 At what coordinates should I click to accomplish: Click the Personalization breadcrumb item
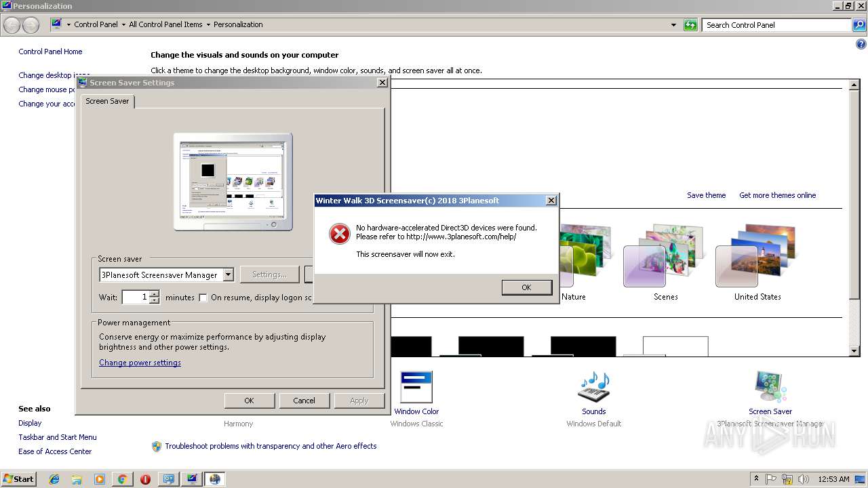pos(238,24)
